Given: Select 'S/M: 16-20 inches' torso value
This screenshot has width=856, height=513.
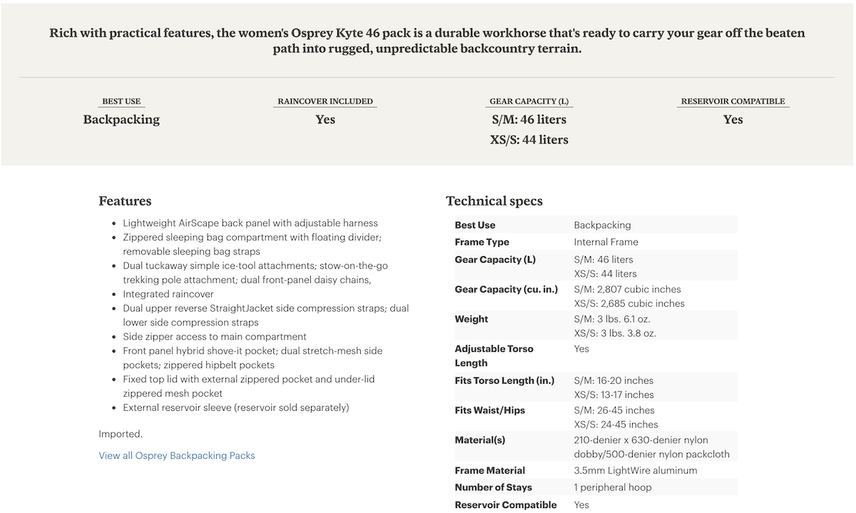Looking at the screenshot, I should [x=613, y=380].
